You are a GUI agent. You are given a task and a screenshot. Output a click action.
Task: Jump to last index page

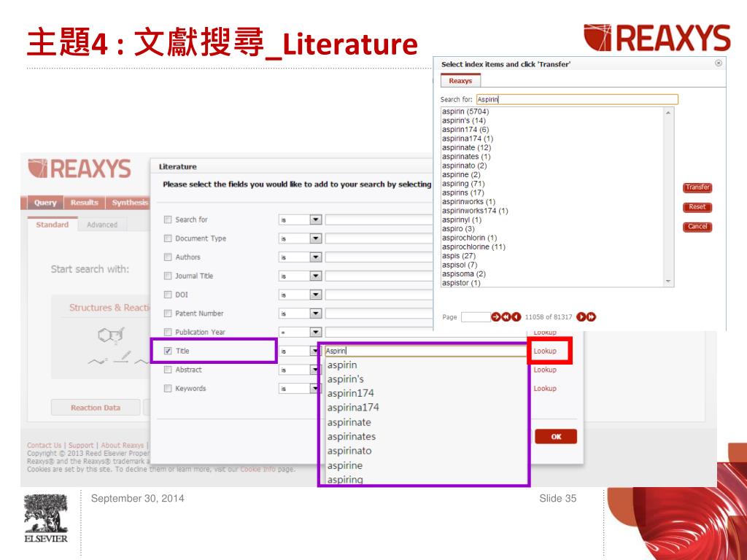click(x=591, y=317)
